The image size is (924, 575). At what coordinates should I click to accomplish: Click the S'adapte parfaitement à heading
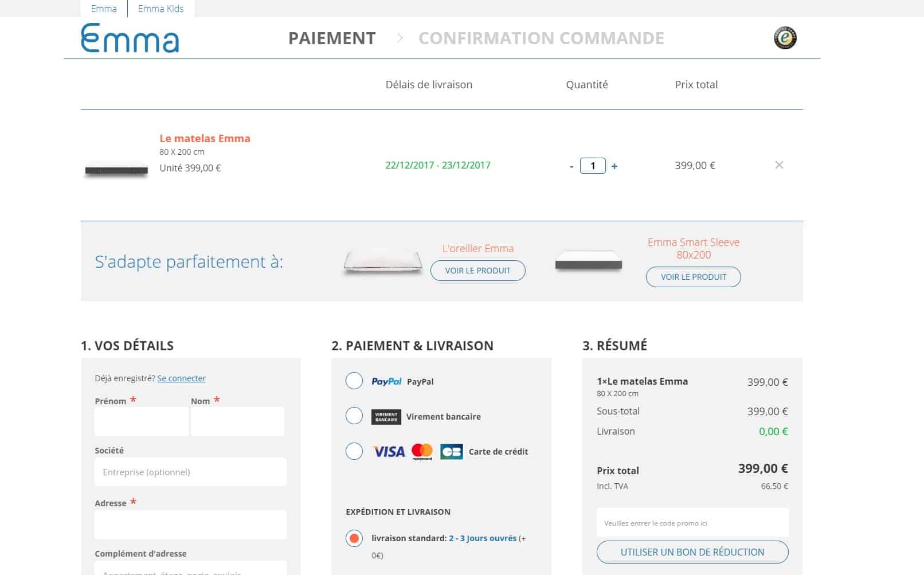[189, 261]
